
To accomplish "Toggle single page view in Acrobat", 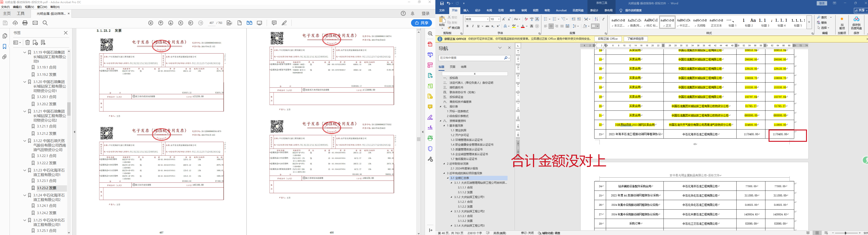I will click(239, 23).
